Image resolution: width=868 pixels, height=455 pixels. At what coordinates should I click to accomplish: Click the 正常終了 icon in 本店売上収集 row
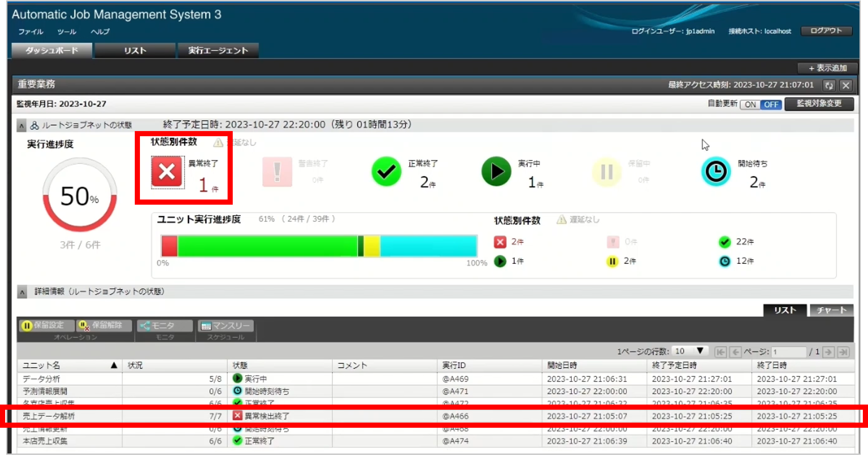coord(238,440)
